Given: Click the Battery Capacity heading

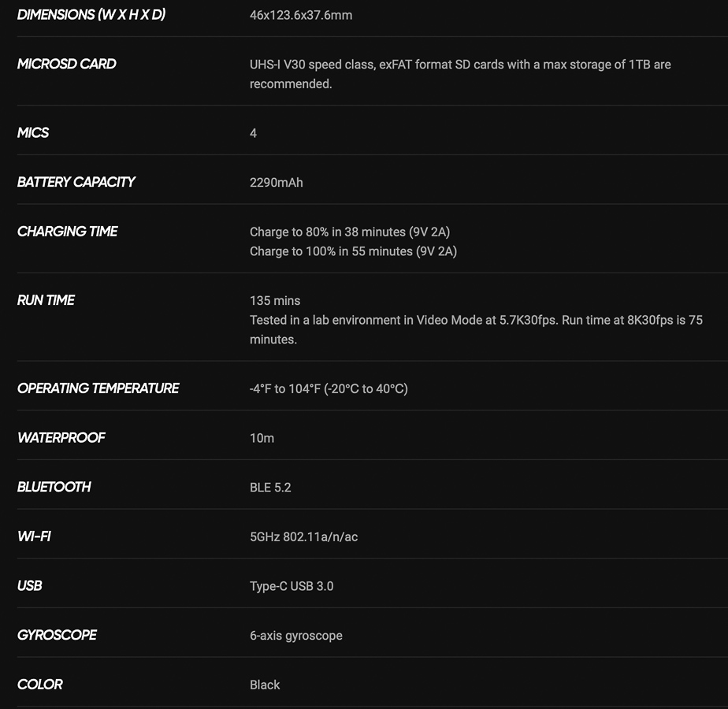Looking at the screenshot, I should tap(76, 182).
